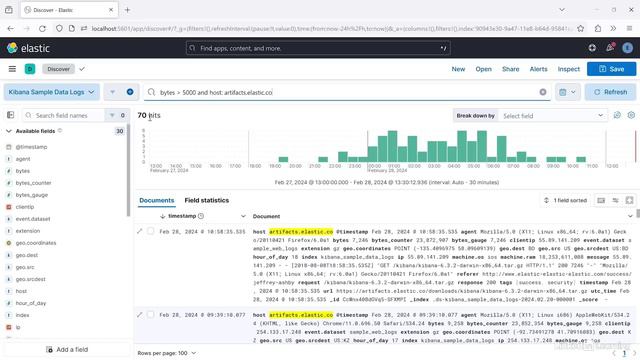
Task: Click the browser address bar URL
Action: tap(331, 29)
